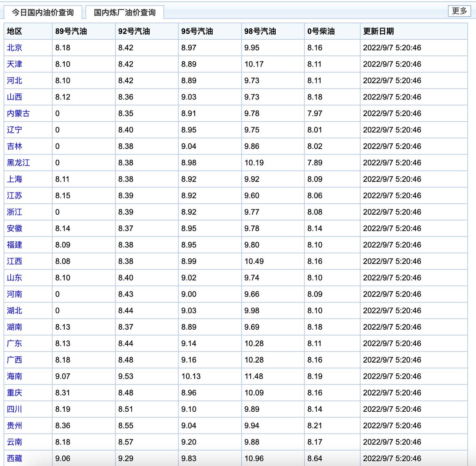This screenshot has height=466, width=476.
Task: Open the 西藏 oil price link
Action: point(14,458)
